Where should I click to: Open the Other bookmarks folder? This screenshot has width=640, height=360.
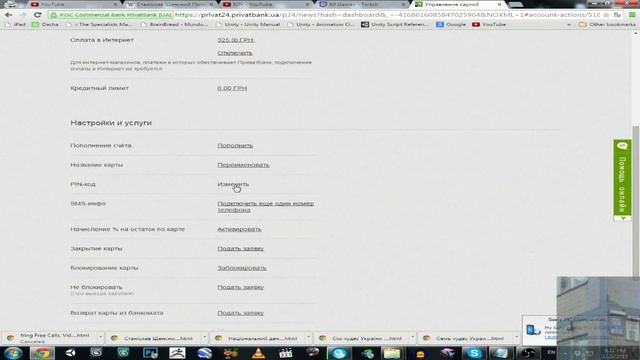point(607,24)
